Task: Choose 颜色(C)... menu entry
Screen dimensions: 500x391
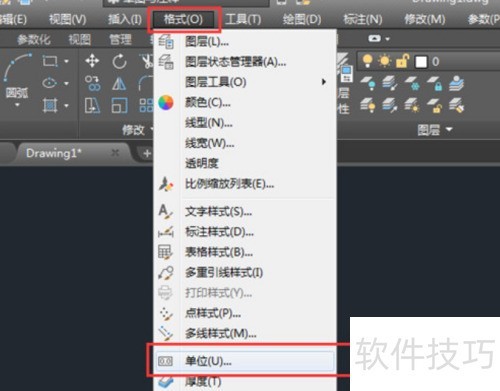Action: pos(245,103)
